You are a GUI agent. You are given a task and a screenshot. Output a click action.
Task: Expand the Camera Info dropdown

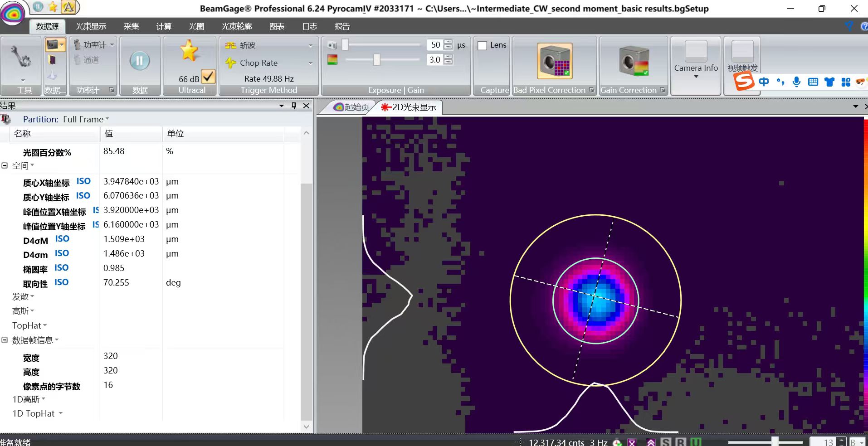[x=696, y=77]
